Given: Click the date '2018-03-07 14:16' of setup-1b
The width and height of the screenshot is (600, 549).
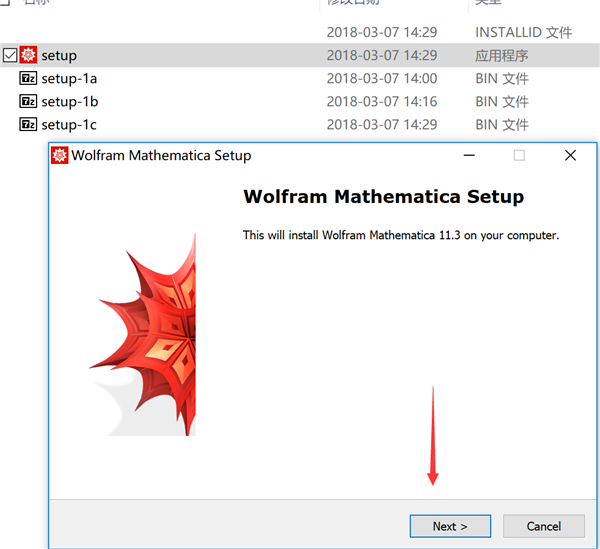Looking at the screenshot, I should pos(382,101).
